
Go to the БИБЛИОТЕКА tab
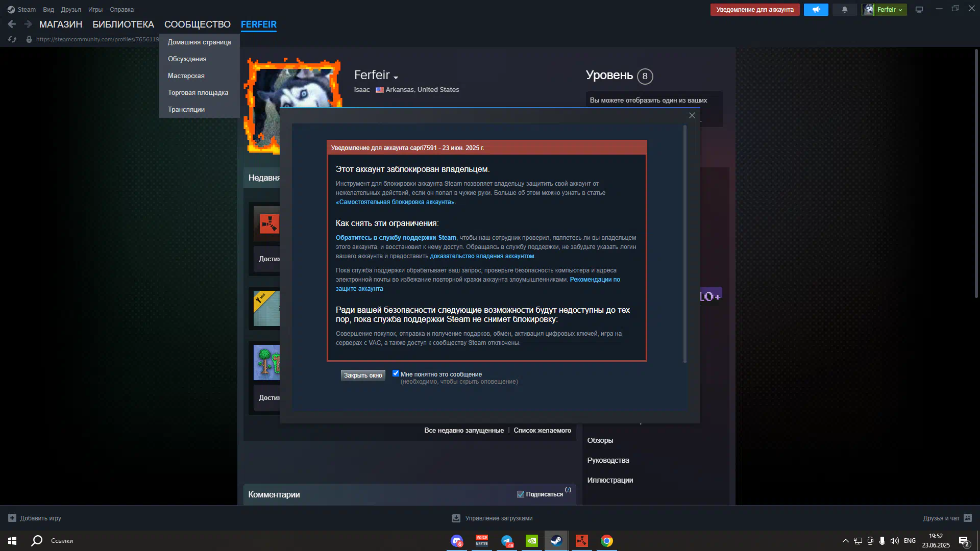pos(123,24)
